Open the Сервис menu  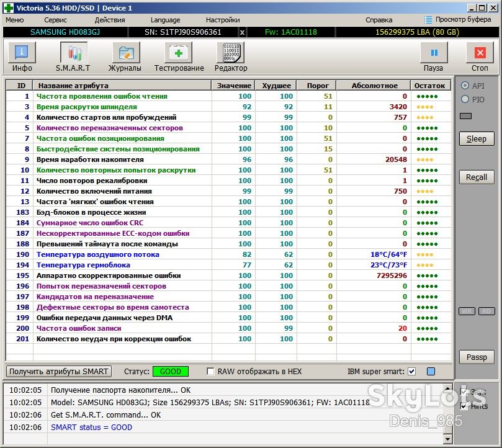point(55,20)
